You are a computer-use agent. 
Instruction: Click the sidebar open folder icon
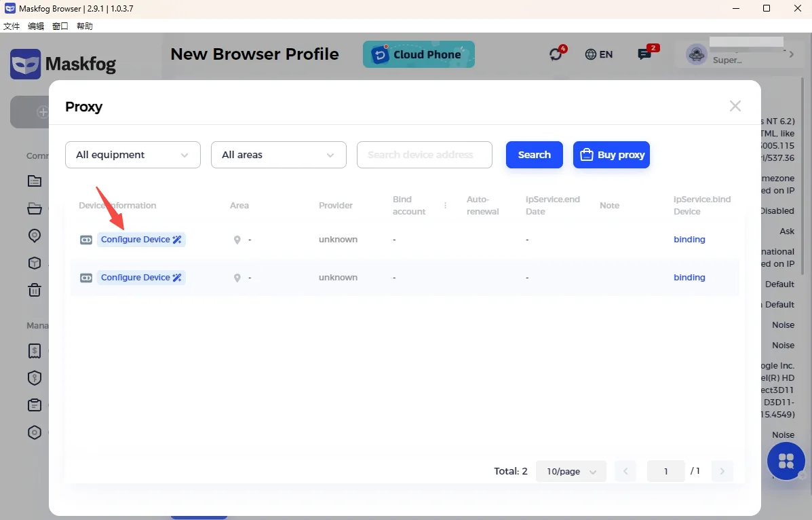(35, 208)
